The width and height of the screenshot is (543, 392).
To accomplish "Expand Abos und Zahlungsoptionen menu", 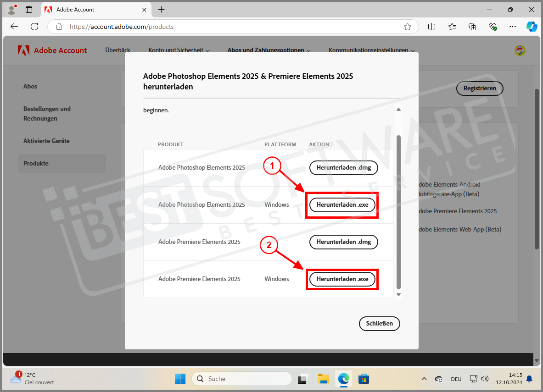I will point(269,50).
